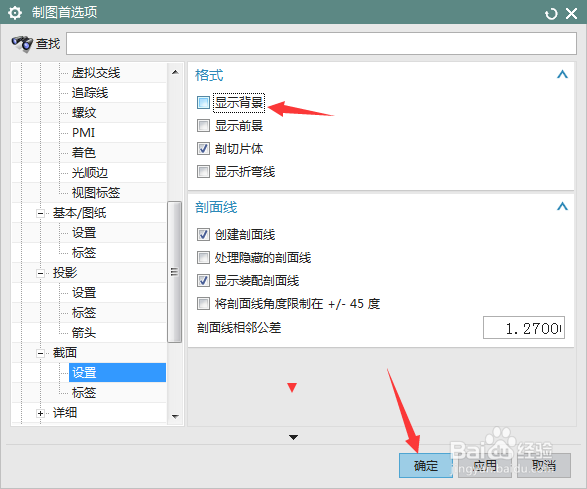Select the 虚拟交线 tree item

click(96, 73)
